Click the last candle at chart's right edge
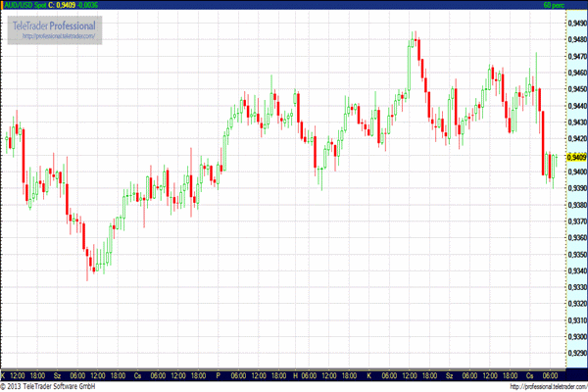 coord(555,162)
